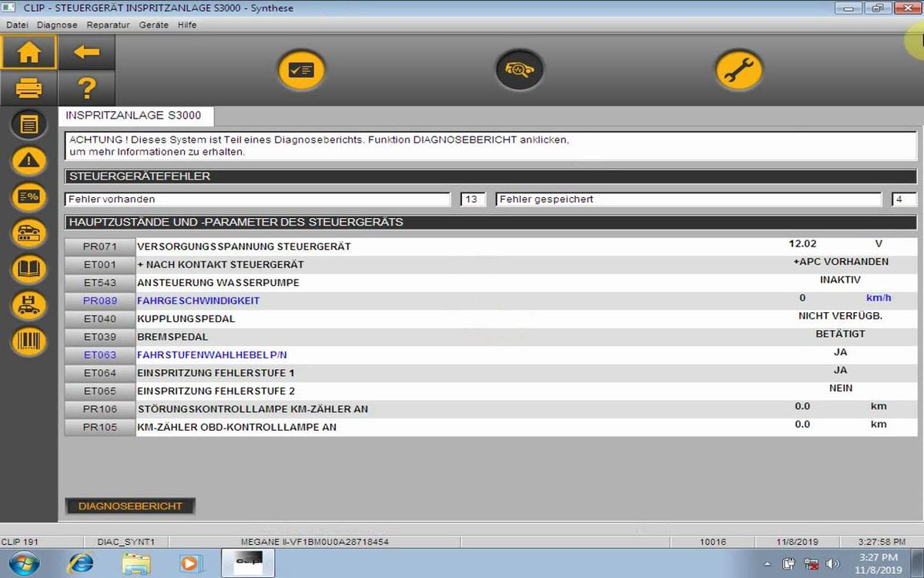
Task: Click the '+APC VORHANDEN' value
Action: coord(841,261)
